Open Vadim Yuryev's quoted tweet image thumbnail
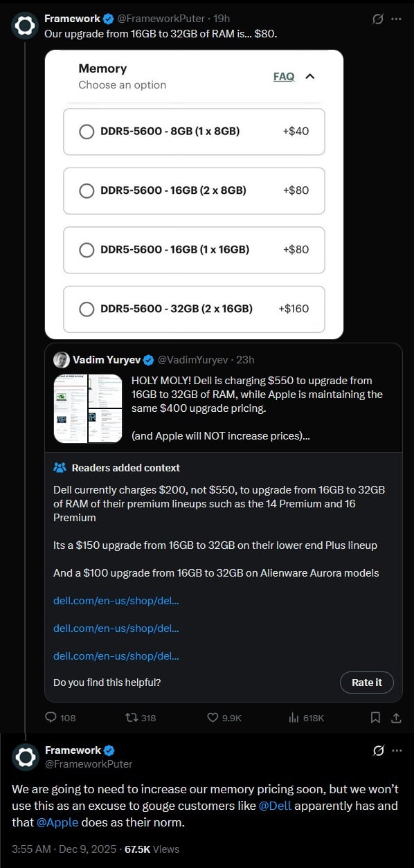414x868 pixels. click(88, 408)
